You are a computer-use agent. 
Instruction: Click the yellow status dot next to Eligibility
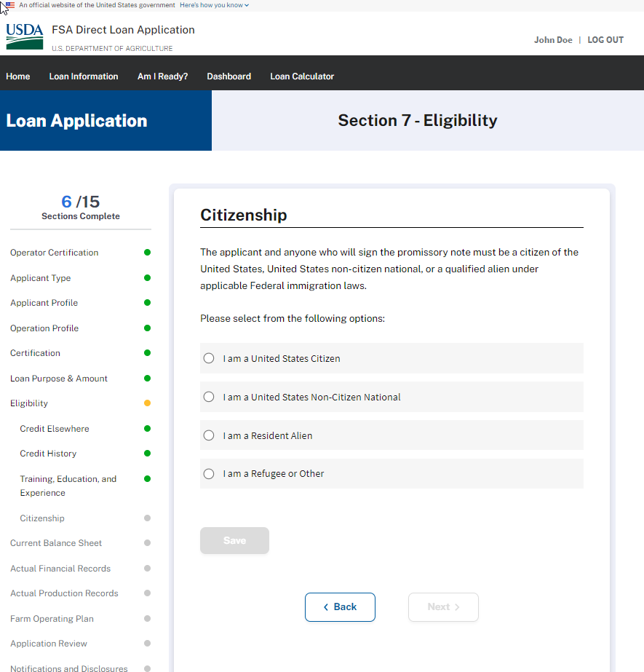pos(147,403)
